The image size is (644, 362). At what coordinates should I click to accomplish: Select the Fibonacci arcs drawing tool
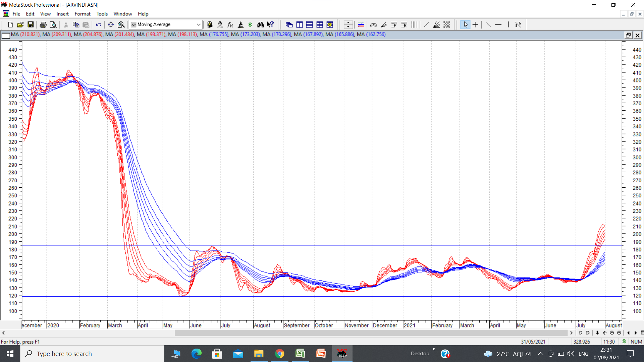[x=373, y=24]
